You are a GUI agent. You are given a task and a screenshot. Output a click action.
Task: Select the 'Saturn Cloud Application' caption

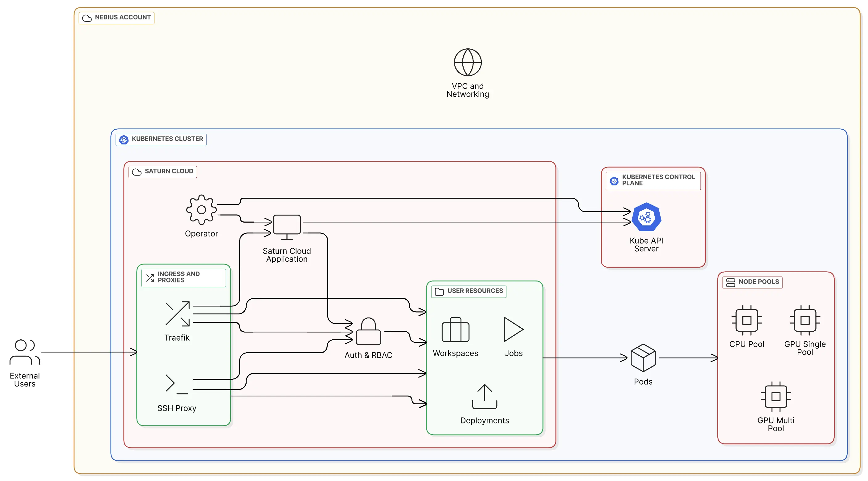coord(287,255)
